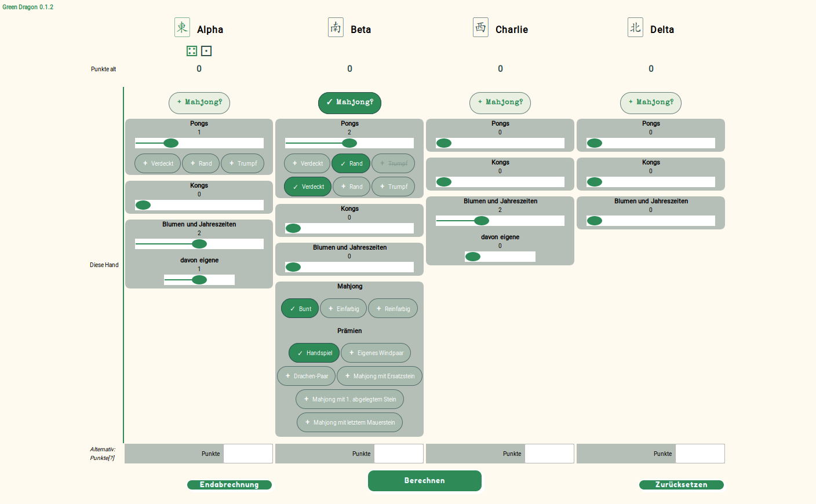
Task: Click Charlie's Blumen und Jahreszeiten slider handle
Action: (x=482, y=221)
